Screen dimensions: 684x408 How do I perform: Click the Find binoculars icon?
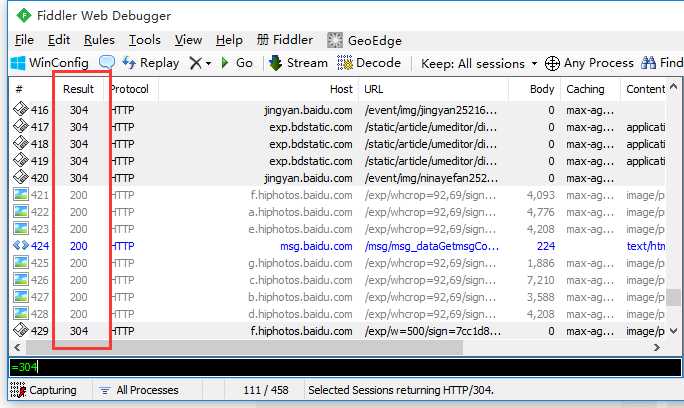pyautogui.click(x=648, y=63)
